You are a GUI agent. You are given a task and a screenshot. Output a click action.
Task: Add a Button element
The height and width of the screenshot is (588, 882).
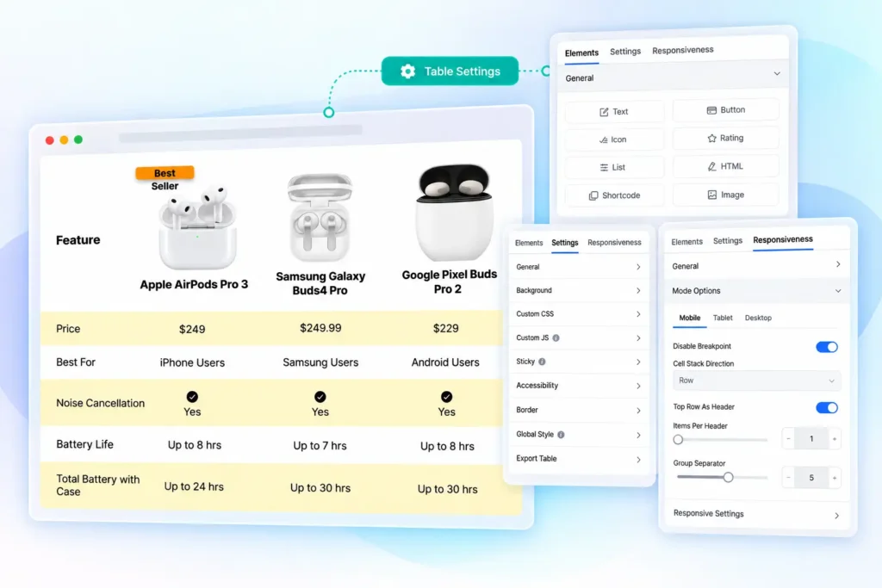[x=725, y=109]
